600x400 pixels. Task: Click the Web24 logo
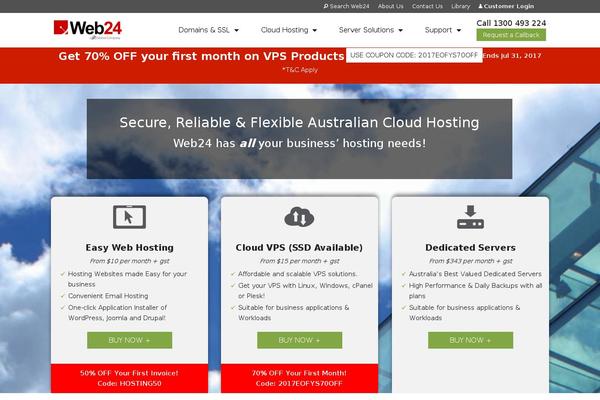[x=87, y=29]
